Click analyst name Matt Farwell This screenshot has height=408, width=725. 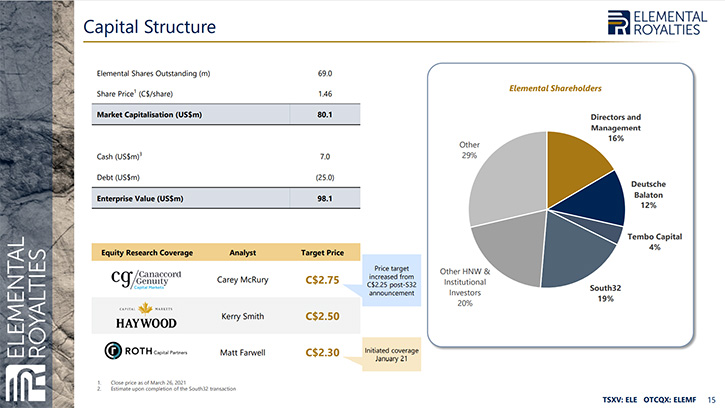[x=243, y=352]
